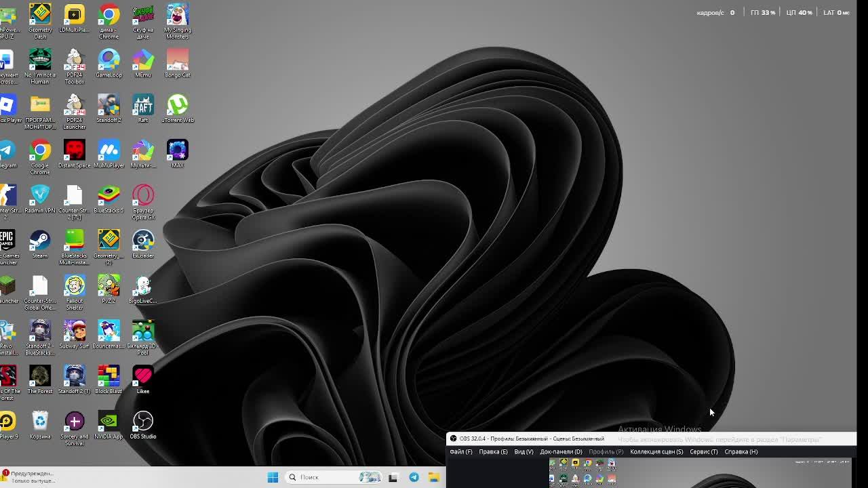Select the "No, I'm not a Human" icon
This screenshot has width=868, height=488.
[40, 66]
